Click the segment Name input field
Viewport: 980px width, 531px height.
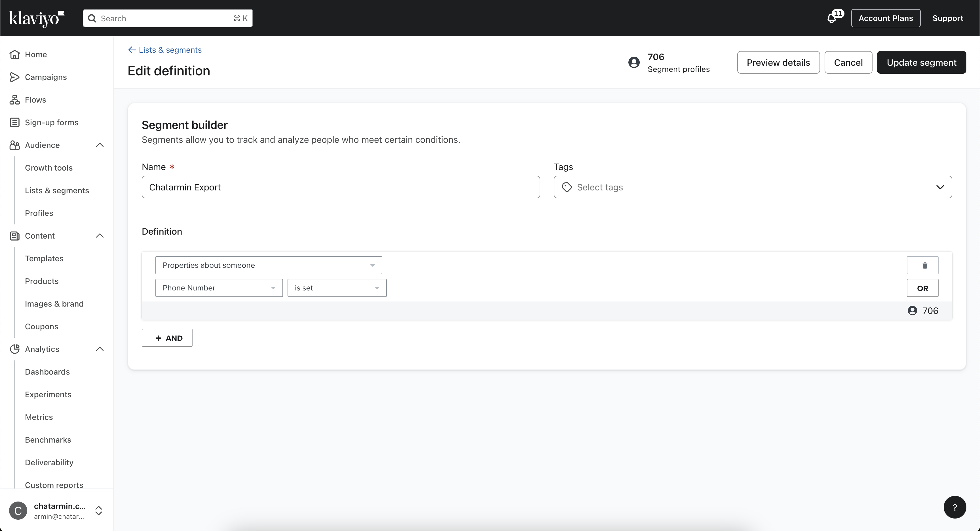coord(341,187)
